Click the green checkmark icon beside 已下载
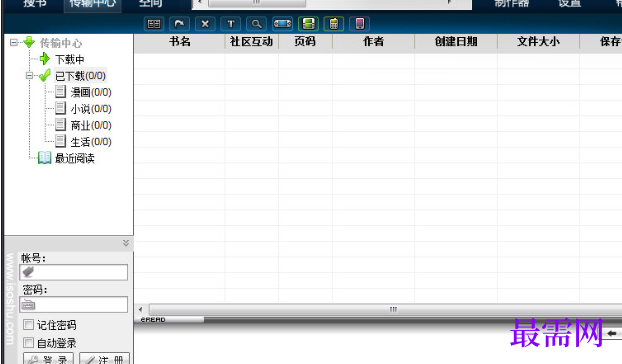The width and height of the screenshot is (622, 364). 45,75
